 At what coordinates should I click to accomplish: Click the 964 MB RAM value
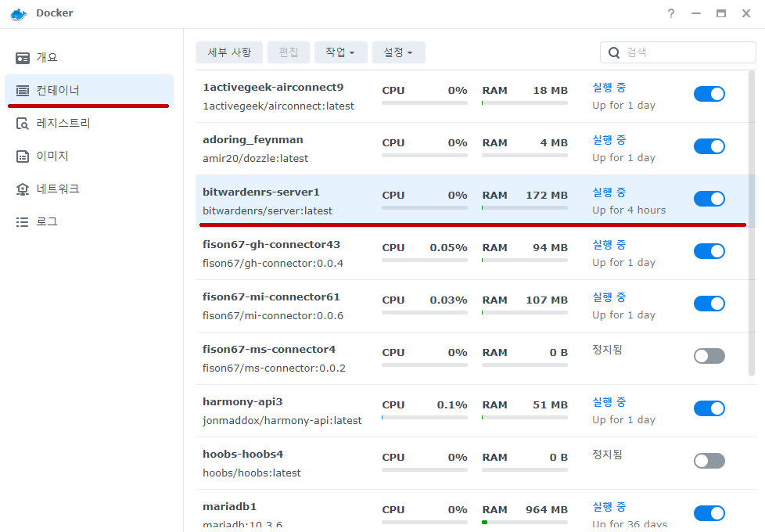click(547, 510)
